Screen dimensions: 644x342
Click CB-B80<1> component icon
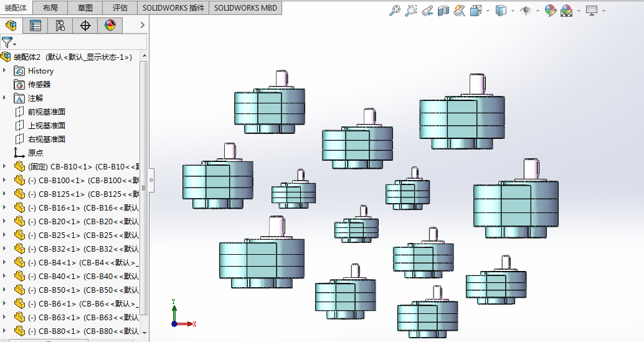(x=19, y=331)
